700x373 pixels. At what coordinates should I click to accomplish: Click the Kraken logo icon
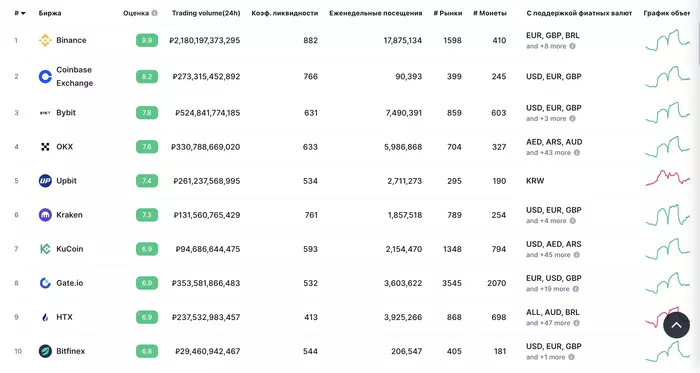45,215
